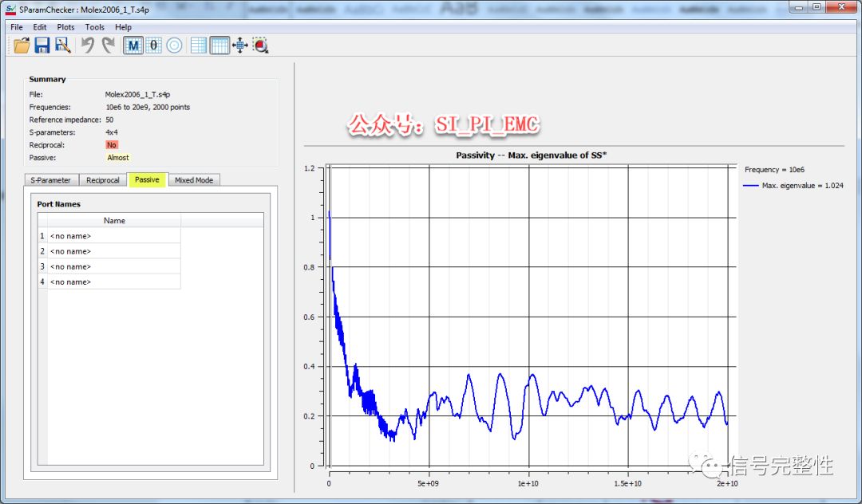Click the Max. eigenvalue legend entry

pos(793,186)
